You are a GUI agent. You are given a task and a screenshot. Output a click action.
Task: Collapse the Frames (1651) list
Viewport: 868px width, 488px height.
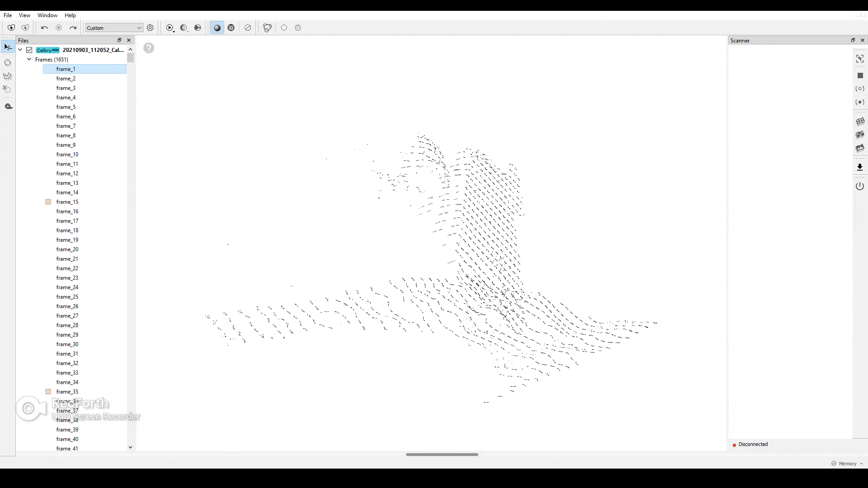(29, 59)
